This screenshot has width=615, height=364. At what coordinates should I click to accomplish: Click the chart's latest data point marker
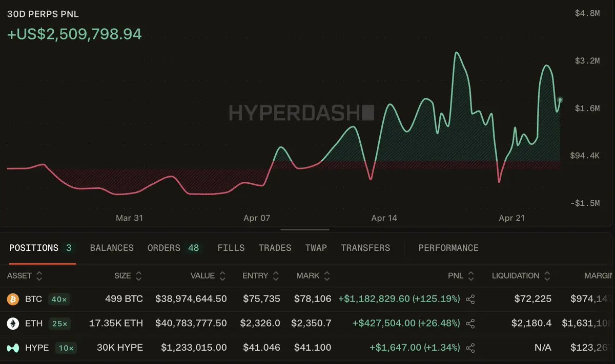pos(560,100)
